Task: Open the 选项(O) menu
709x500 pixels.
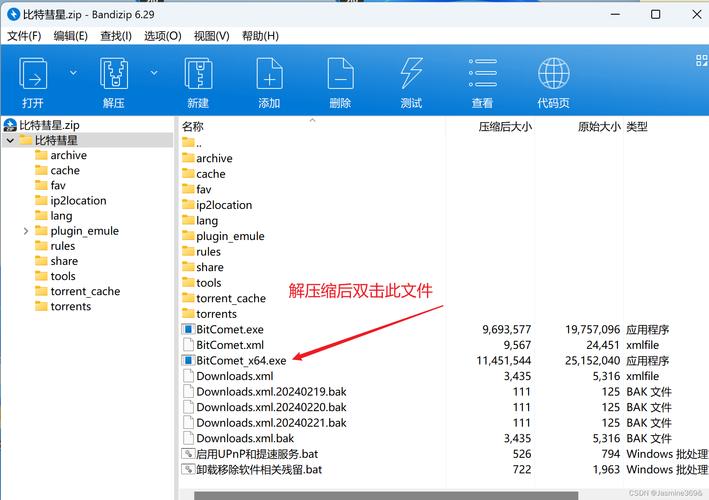Action: point(163,36)
